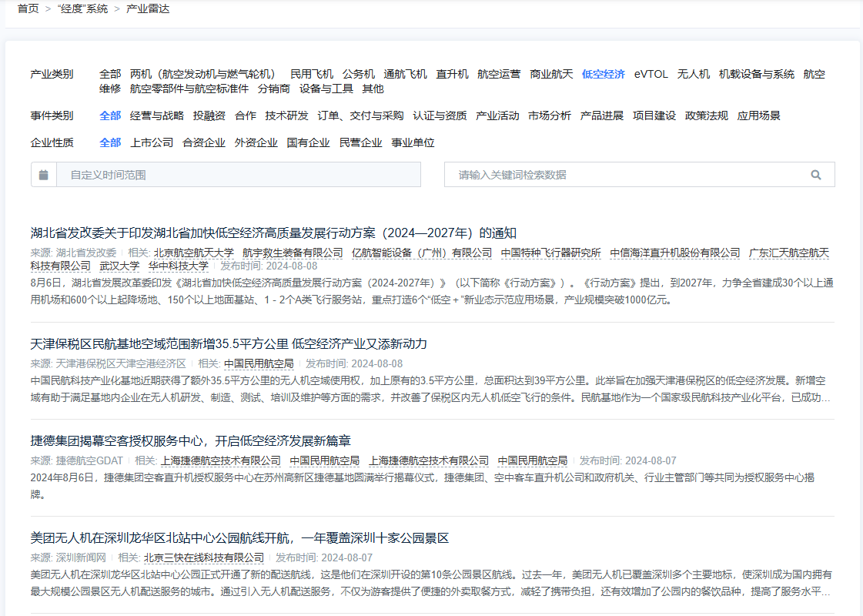Viewport: 863px width, 616px height.
Task: Filter events by 技术研发
Action: 286,115
